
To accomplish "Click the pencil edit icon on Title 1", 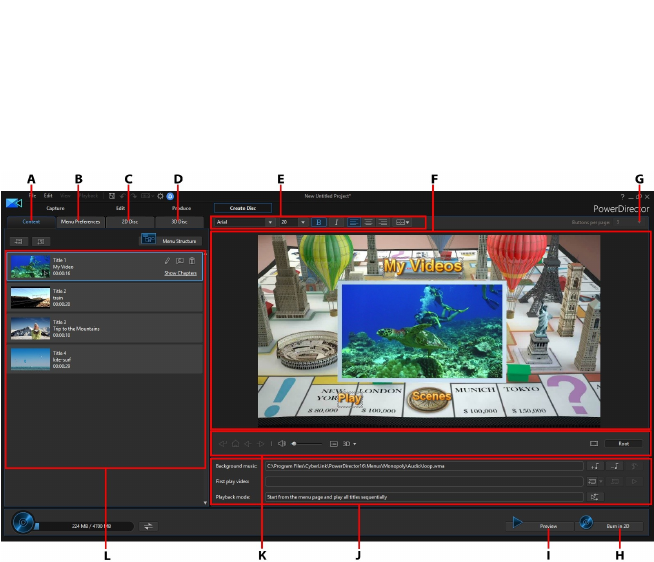I will pos(167,261).
